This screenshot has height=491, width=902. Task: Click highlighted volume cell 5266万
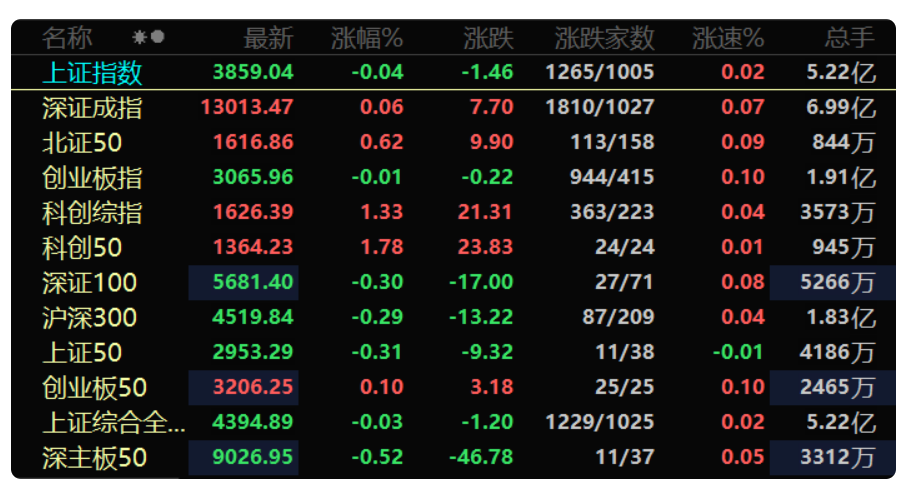pyautogui.click(x=832, y=282)
